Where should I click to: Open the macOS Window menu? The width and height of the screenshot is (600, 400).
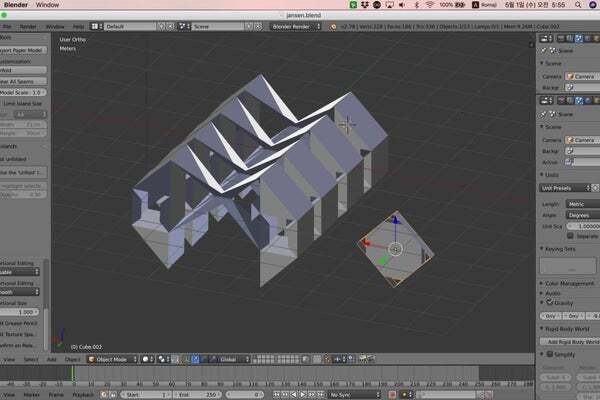[47, 5]
